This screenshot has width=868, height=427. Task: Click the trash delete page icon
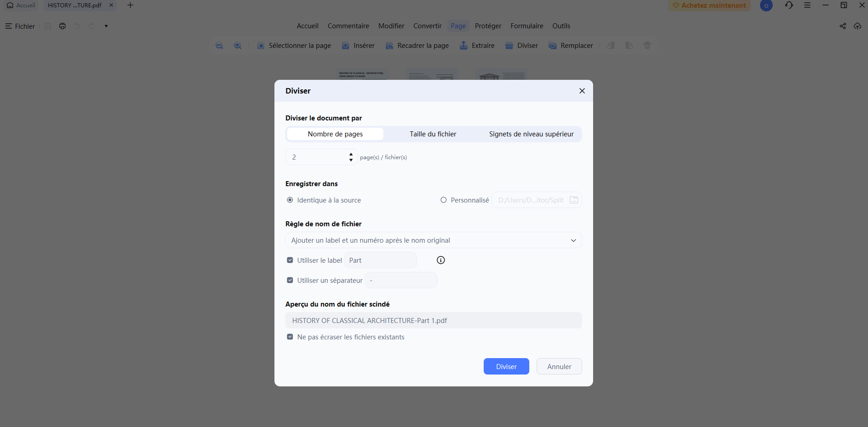647,45
